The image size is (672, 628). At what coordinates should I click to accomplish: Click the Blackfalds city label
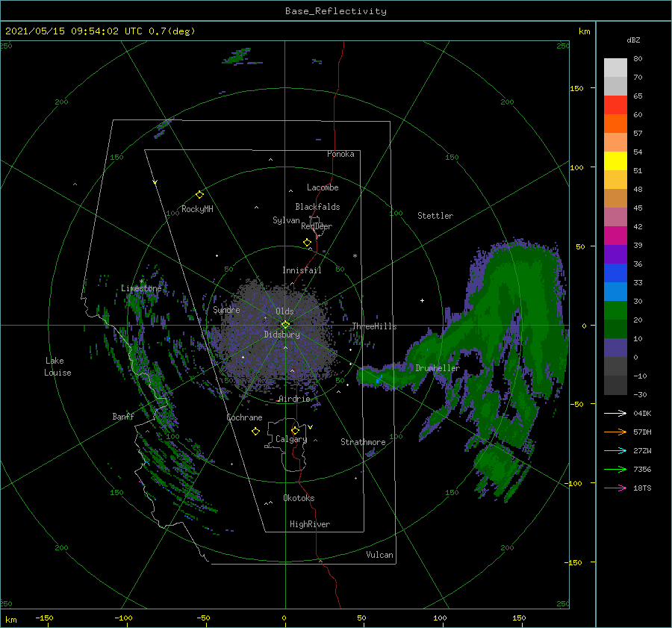(x=317, y=207)
